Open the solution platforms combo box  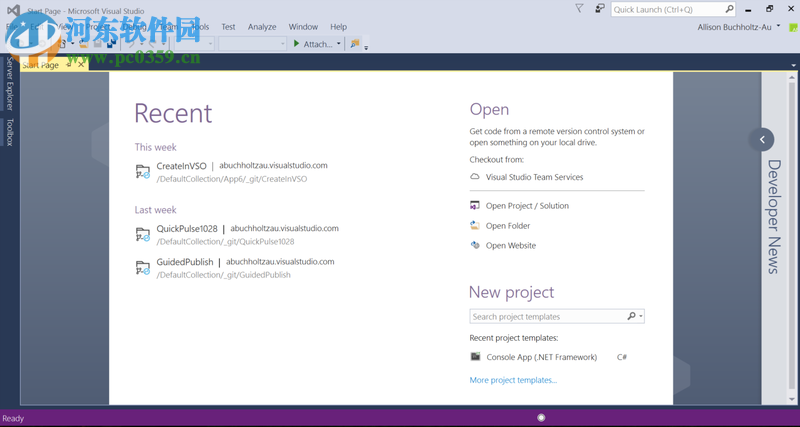[252, 44]
